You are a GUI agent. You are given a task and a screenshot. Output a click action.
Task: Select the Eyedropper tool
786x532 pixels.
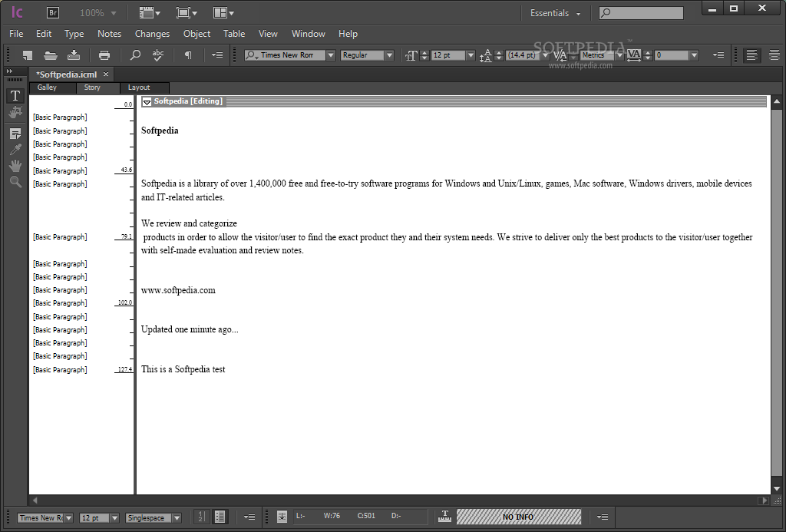(15, 150)
